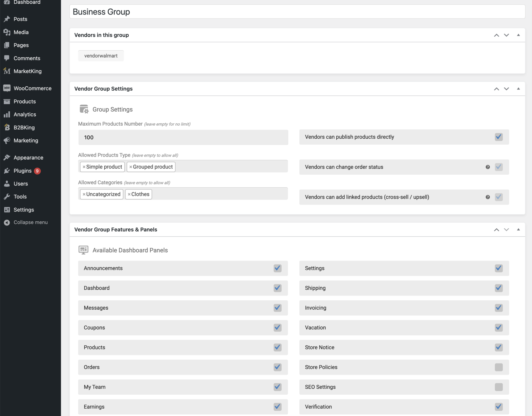The image size is (532, 416).
Task: Collapse the Vendors in this group box
Action: point(518,35)
